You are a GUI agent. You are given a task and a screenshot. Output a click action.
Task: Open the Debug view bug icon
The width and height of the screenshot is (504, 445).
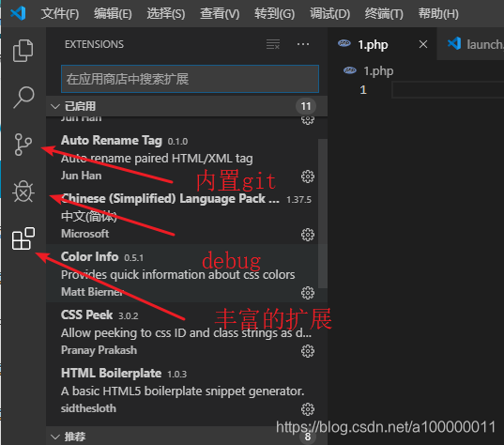pyautogui.click(x=23, y=192)
